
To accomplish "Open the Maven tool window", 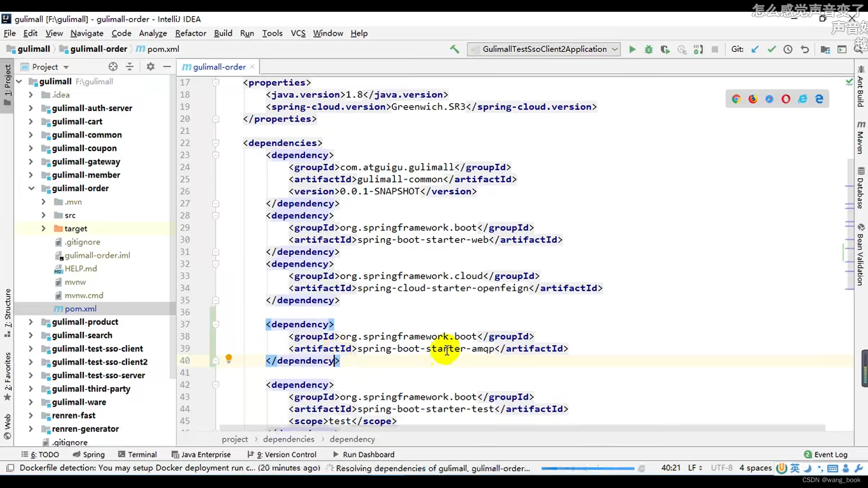I will click(x=860, y=137).
